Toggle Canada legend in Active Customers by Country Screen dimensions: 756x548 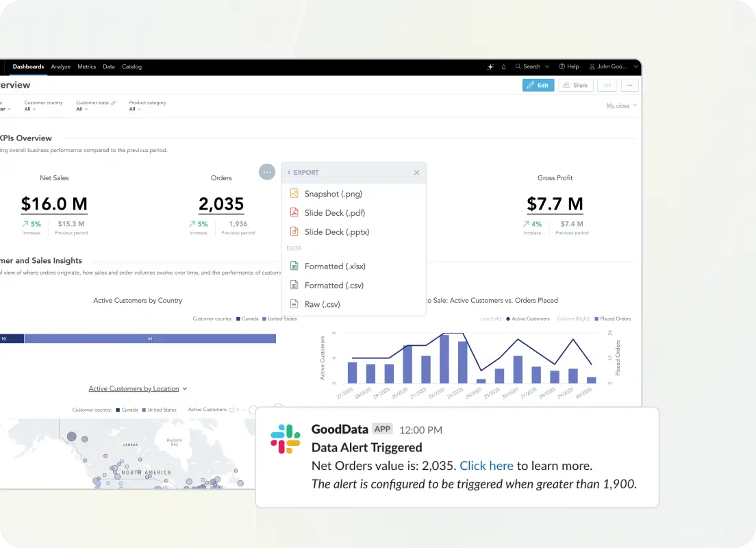(247, 319)
